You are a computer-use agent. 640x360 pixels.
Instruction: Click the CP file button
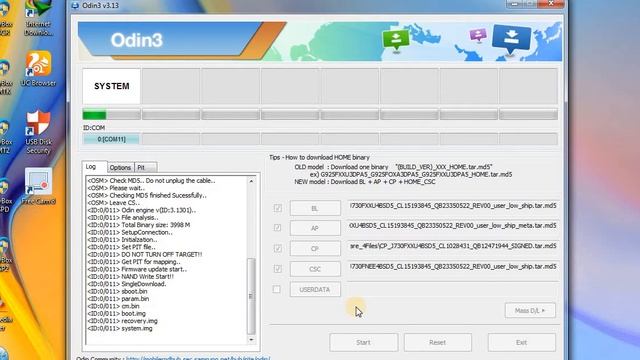click(315, 249)
